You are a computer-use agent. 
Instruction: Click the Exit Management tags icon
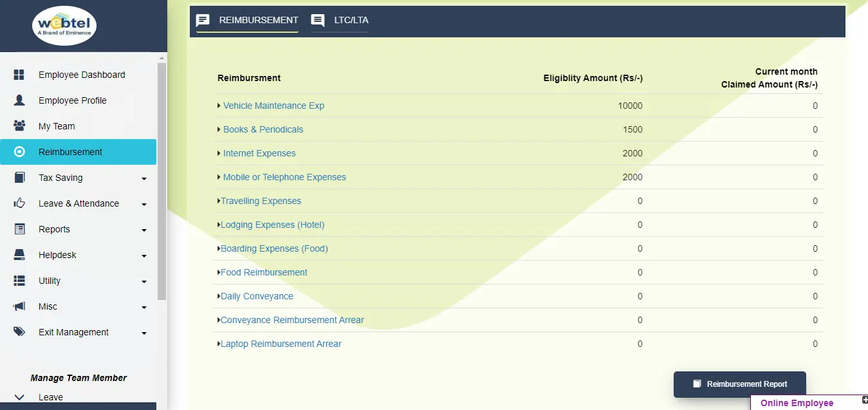[19, 332]
